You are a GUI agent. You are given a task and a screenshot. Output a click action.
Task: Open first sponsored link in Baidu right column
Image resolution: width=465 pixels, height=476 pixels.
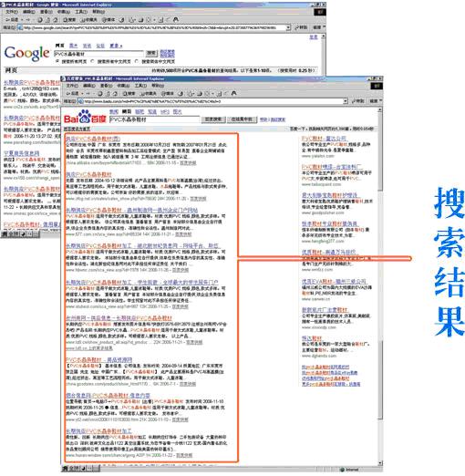tap(325, 139)
